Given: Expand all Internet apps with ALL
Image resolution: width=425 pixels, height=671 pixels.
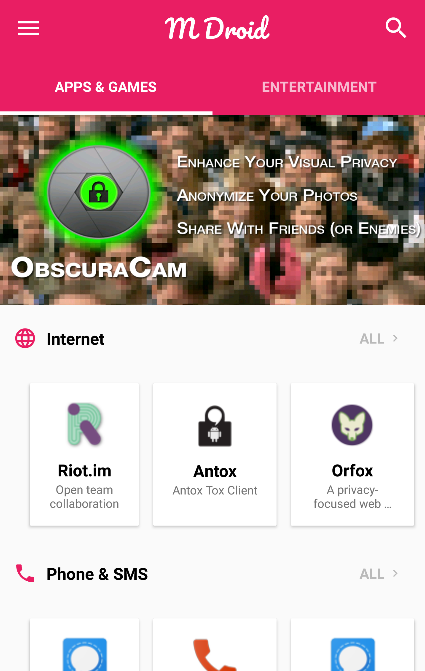Looking at the screenshot, I should [379, 339].
